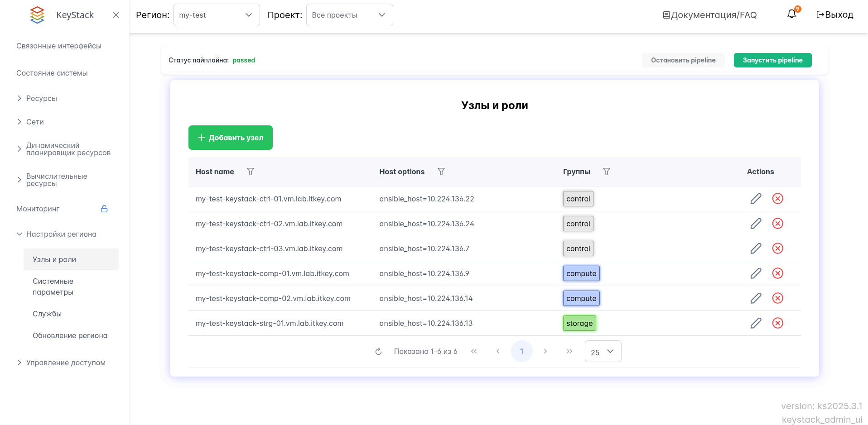The width and height of the screenshot is (868, 425).
Task: Refresh the table with reload icon
Action: 379,352
